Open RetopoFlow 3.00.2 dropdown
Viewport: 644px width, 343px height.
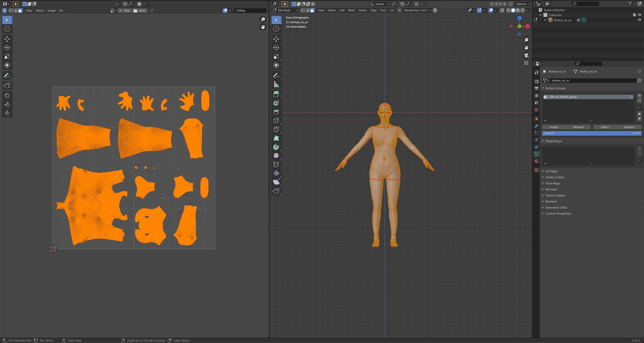point(418,10)
